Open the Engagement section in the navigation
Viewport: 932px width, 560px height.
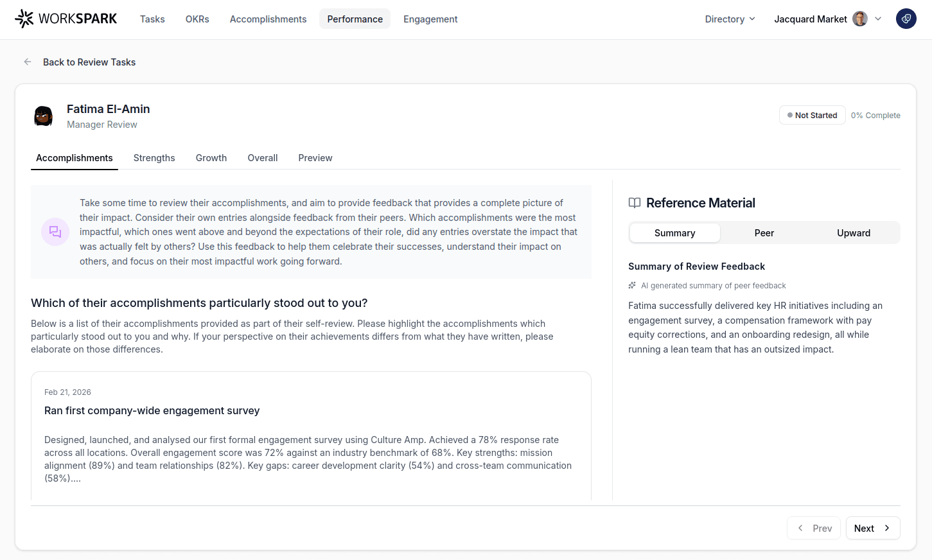pos(430,19)
